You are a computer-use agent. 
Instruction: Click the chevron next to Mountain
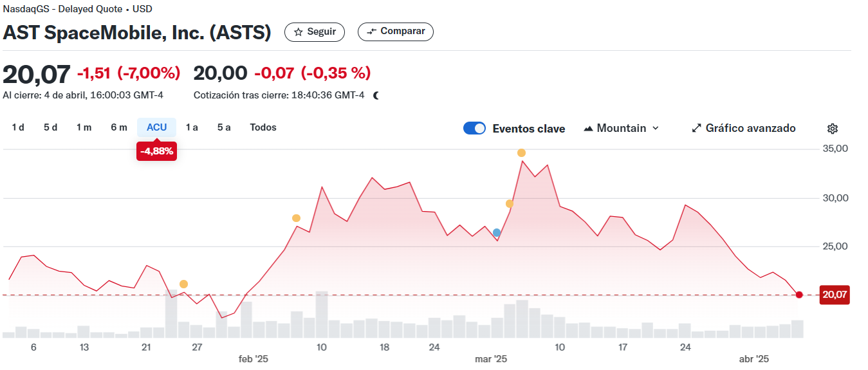pos(656,128)
